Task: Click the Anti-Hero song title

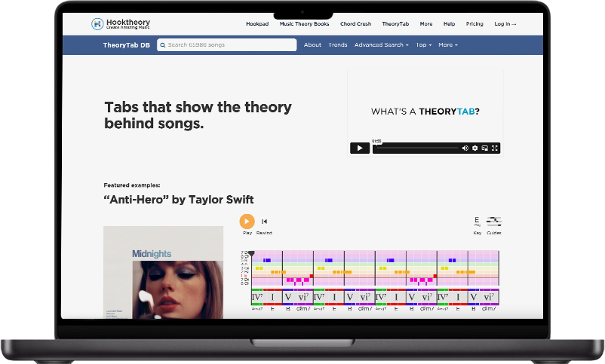Action: point(179,200)
